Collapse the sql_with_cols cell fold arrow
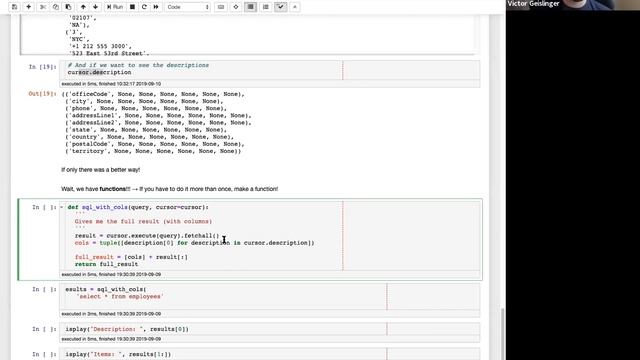 click(62, 207)
